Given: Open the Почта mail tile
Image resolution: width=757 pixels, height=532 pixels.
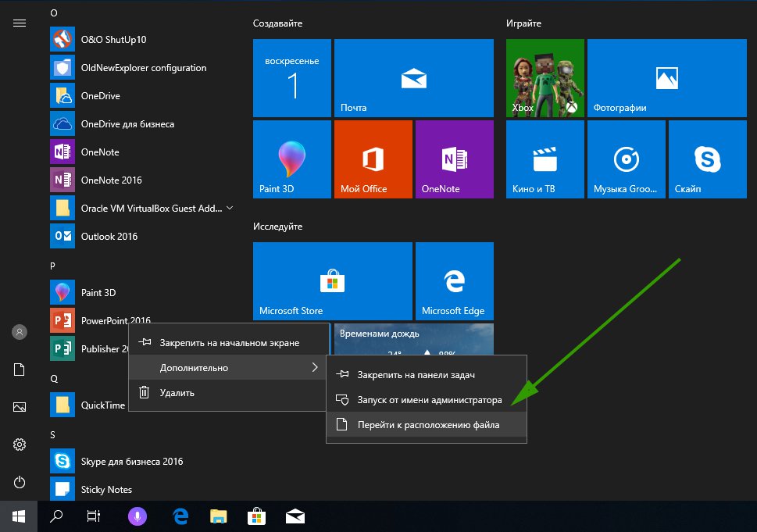Looking at the screenshot, I should point(414,78).
